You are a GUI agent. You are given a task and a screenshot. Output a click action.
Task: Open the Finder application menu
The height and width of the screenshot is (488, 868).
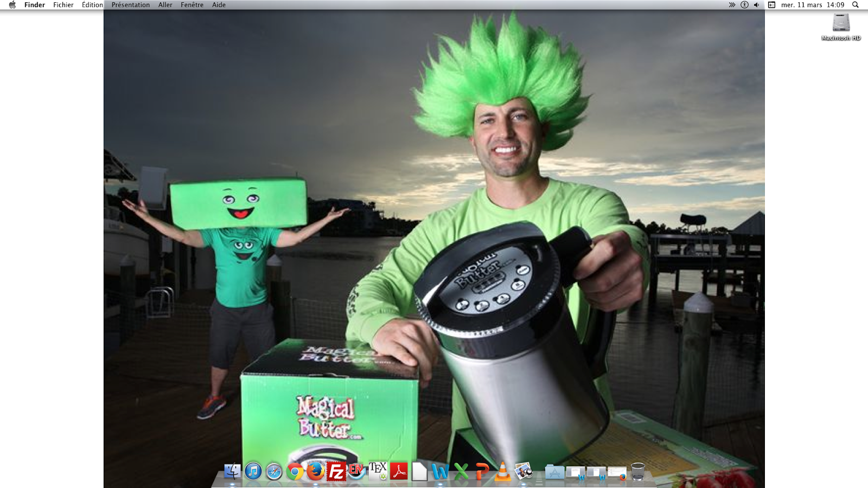click(x=35, y=5)
